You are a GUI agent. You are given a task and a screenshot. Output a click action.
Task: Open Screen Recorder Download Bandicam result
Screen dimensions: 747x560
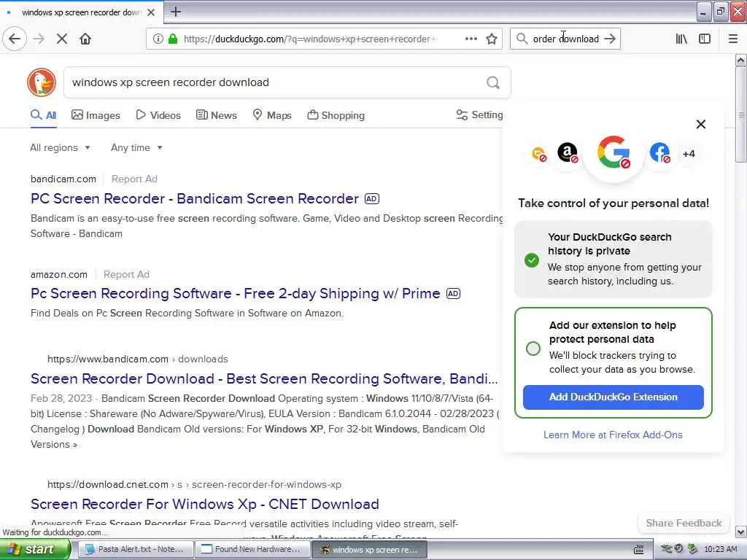click(264, 378)
